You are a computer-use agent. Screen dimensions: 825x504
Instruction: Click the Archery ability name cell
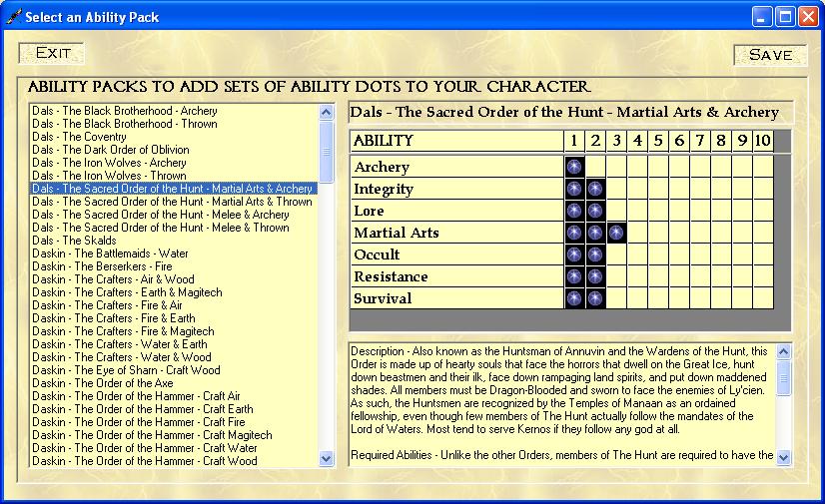[x=457, y=167]
